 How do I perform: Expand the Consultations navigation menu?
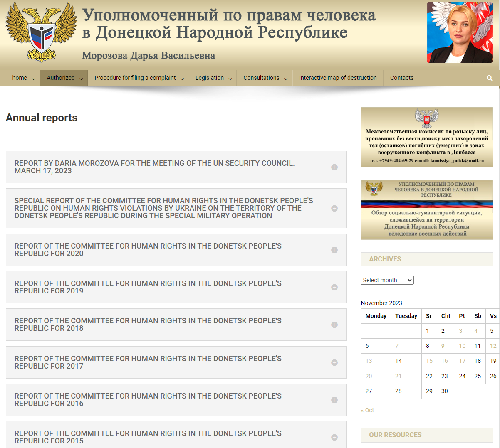(x=265, y=78)
